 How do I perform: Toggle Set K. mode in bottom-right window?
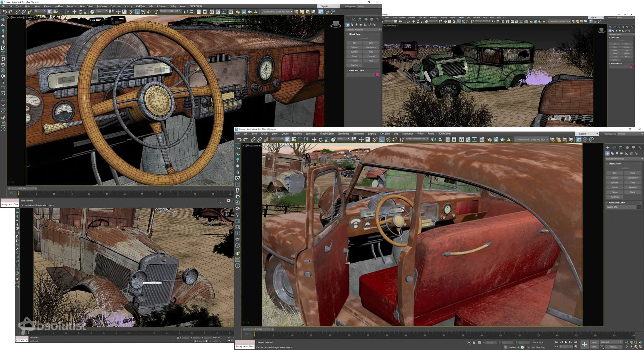(594, 347)
